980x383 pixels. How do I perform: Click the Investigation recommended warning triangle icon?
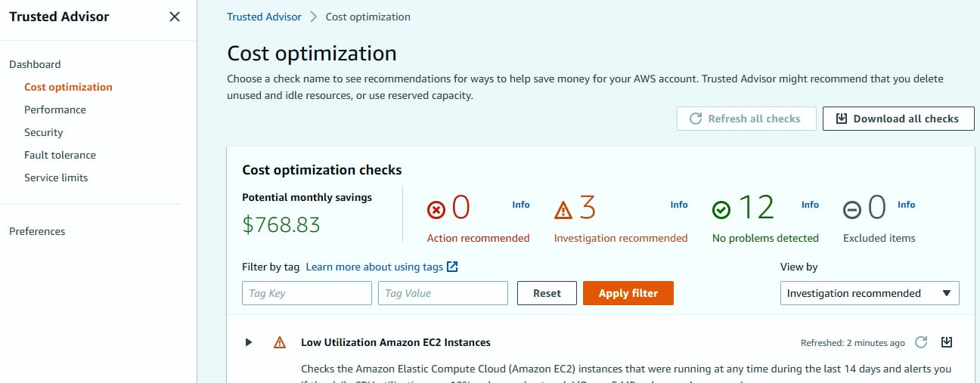click(x=564, y=209)
